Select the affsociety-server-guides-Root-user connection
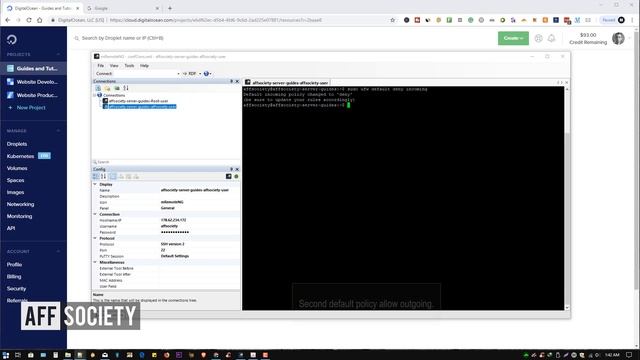The image size is (640, 360). (138, 101)
